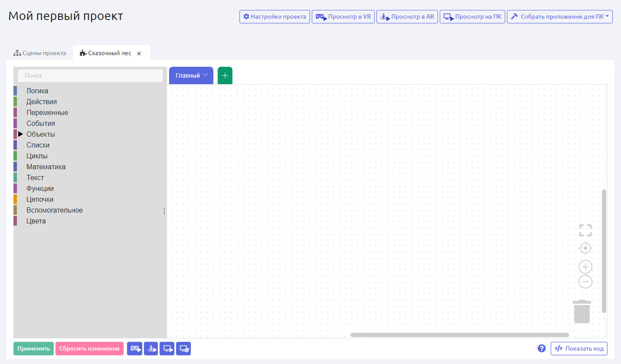Screen dimensions: 621x364
Task: Click Показать код button
Action: point(579,348)
